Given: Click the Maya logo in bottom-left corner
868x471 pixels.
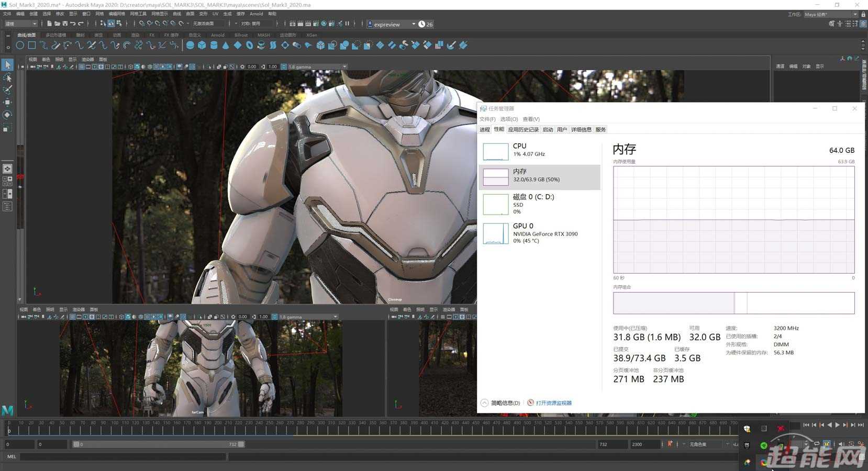Looking at the screenshot, I should (7, 410).
